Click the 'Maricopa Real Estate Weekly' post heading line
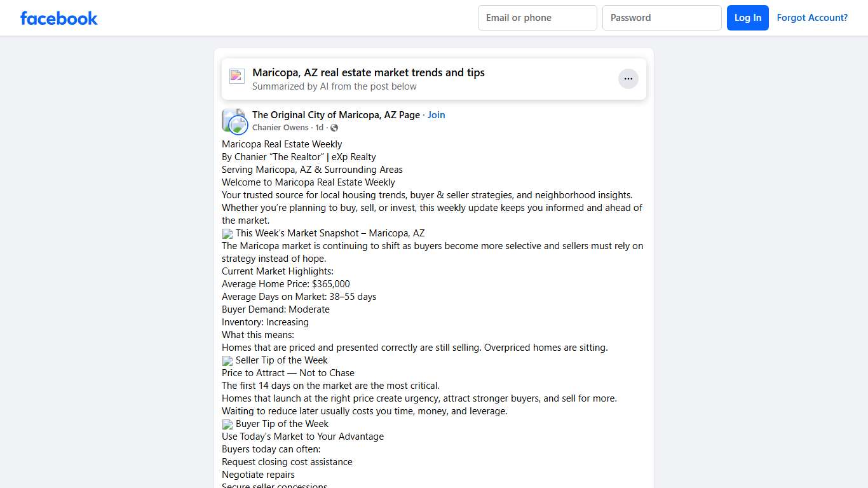The width and height of the screenshot is (868, 488). 281,144
